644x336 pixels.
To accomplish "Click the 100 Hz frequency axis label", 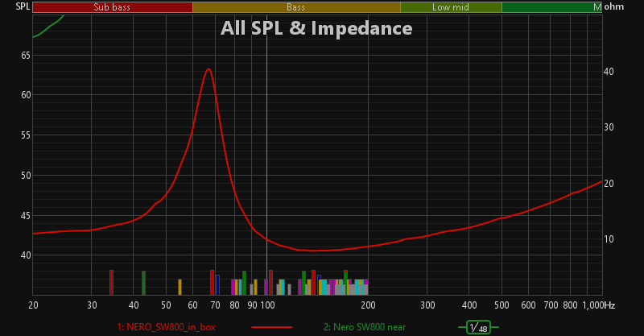I will 267,305.
